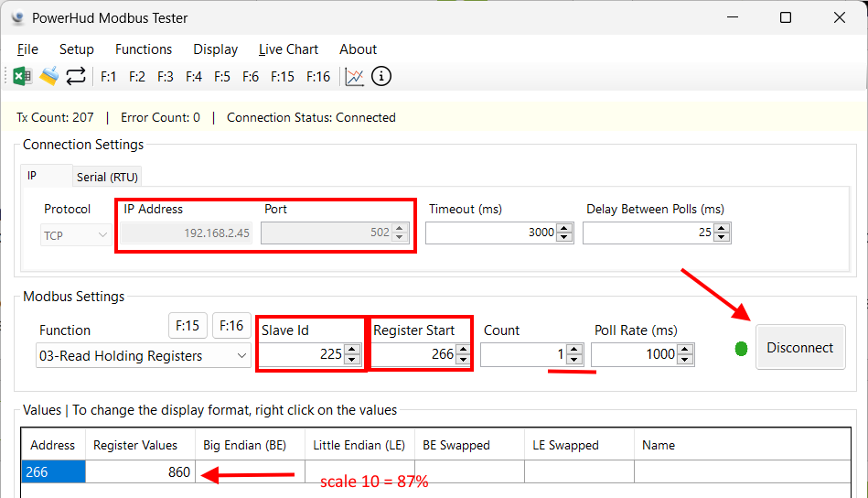Increase Delay Between Polls up arrow
This screenshot has width=868, height=498.
(721, 228)
